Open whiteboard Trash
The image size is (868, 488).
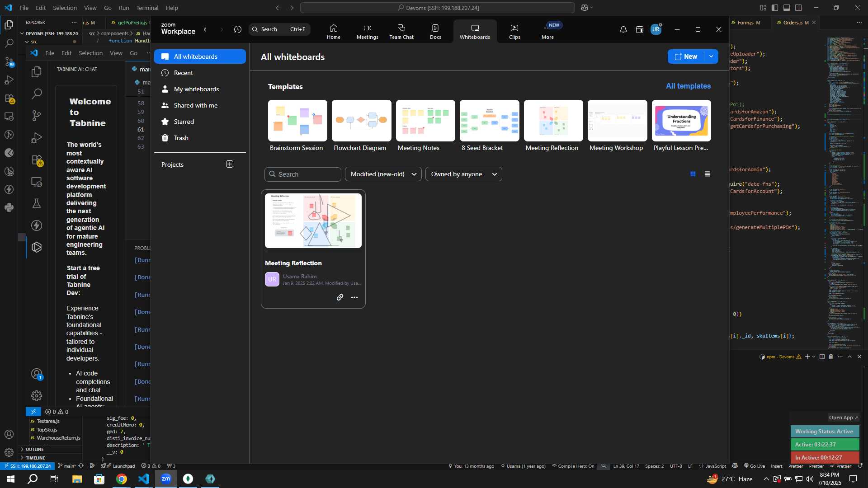[x=200, y=138]
